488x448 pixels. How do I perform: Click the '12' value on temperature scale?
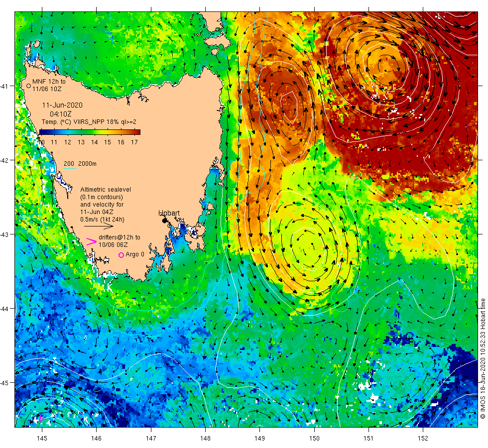68,142
